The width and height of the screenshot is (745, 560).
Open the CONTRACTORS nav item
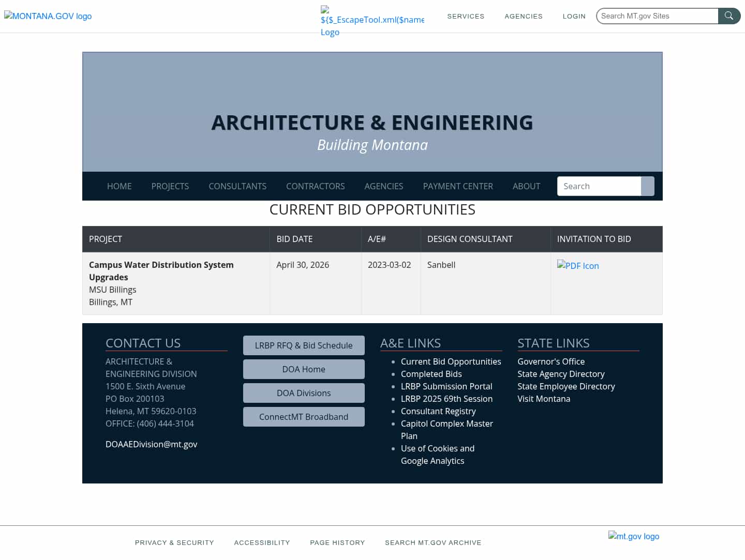click(316, 186)
